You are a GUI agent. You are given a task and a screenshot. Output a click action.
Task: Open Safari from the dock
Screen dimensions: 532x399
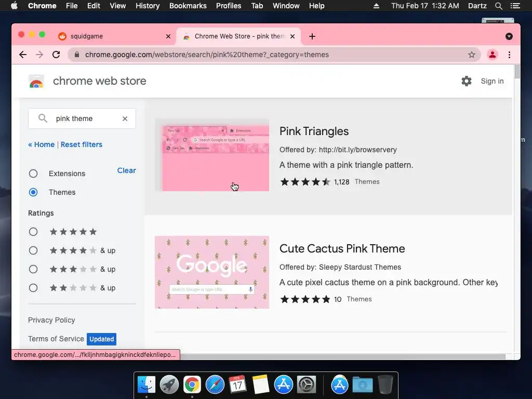[215, 385]
